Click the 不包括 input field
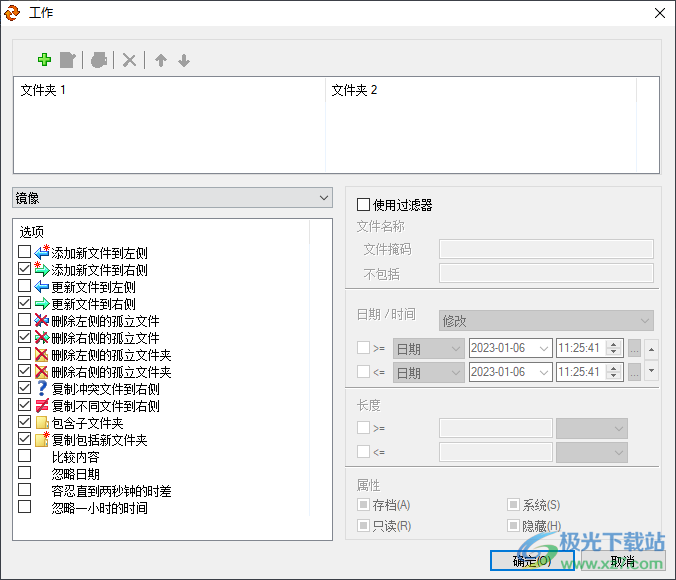Screen dimensions: 676x580 546,273
